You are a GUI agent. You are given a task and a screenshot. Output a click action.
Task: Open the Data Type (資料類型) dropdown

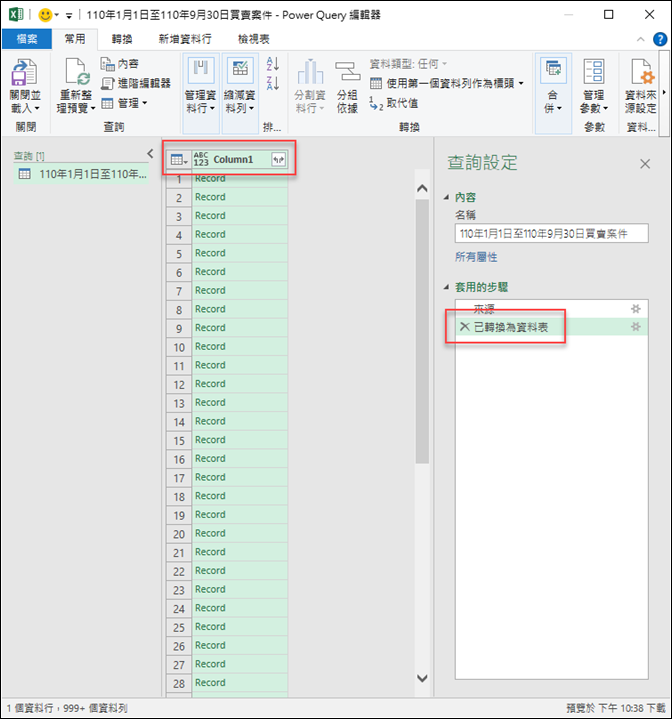(408, 64)
